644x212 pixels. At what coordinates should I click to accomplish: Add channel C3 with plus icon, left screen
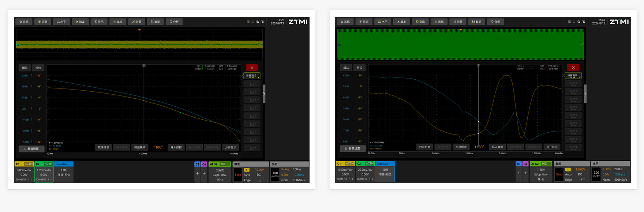pos(198,173)
